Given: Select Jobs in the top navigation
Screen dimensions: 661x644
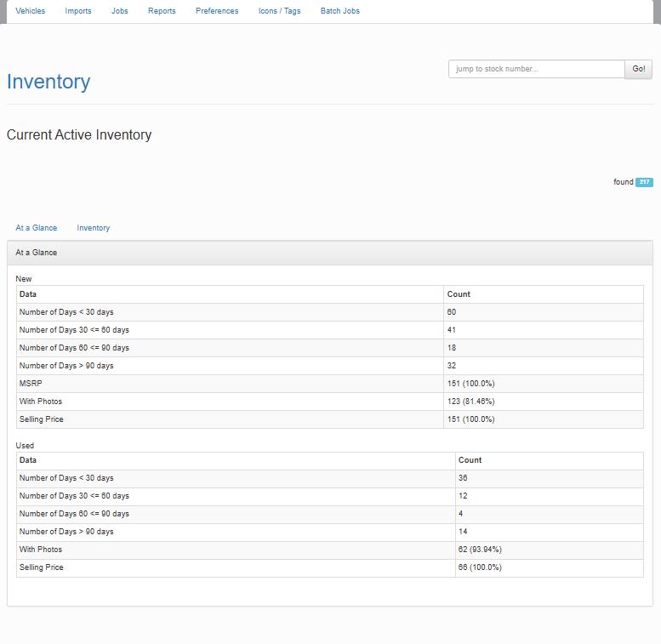Looking at the screenshot, I should [120, 11].
